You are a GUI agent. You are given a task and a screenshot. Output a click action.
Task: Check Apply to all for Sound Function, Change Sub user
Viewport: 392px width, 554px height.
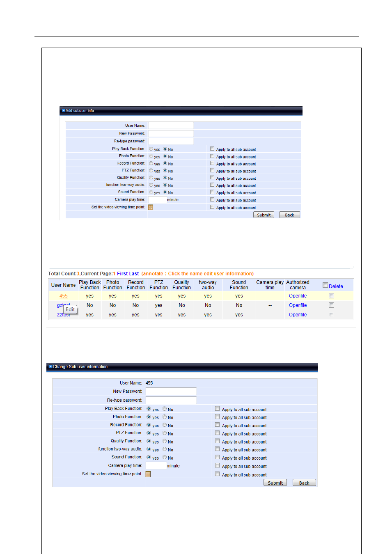218,457
